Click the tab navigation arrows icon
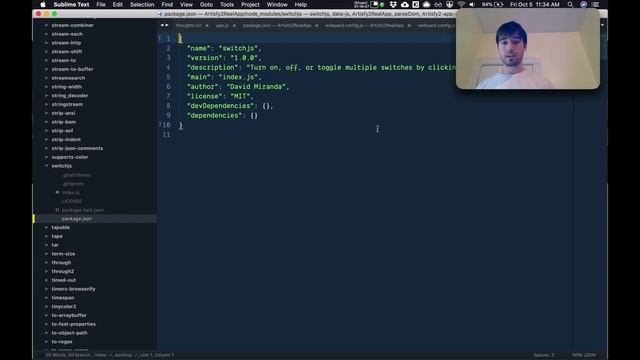 [164, 25]
